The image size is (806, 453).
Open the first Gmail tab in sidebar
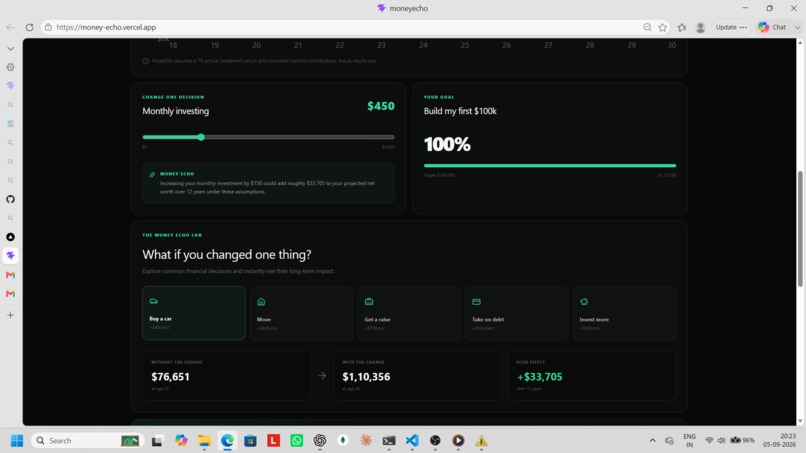[10, 275]
